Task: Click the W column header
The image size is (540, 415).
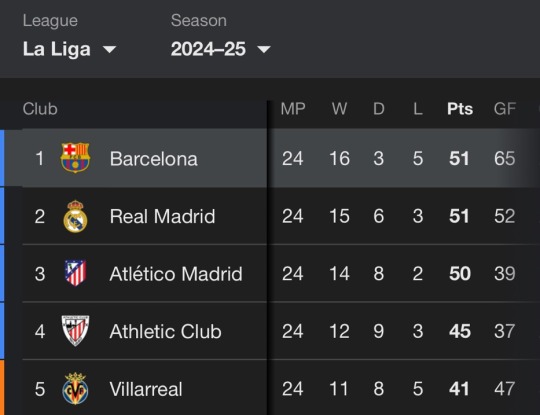Action: click(339, 109)
